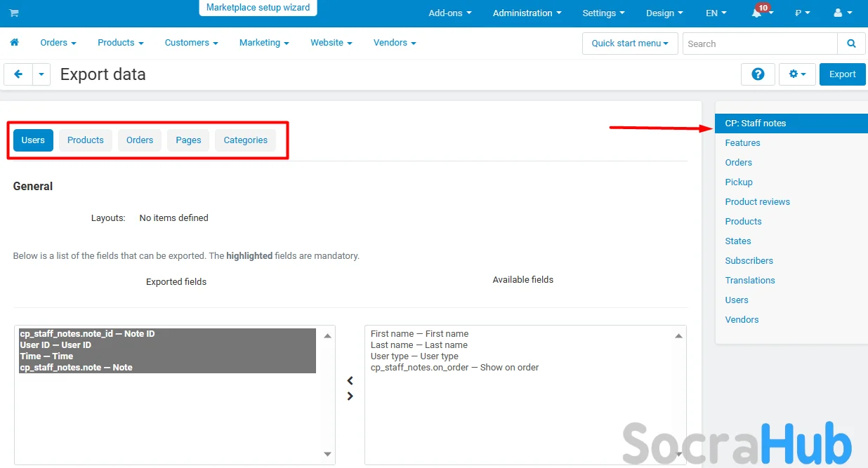Switch to the Orders tab
The width and height of the screenshot is (868, 468).
tap(140, 140)
